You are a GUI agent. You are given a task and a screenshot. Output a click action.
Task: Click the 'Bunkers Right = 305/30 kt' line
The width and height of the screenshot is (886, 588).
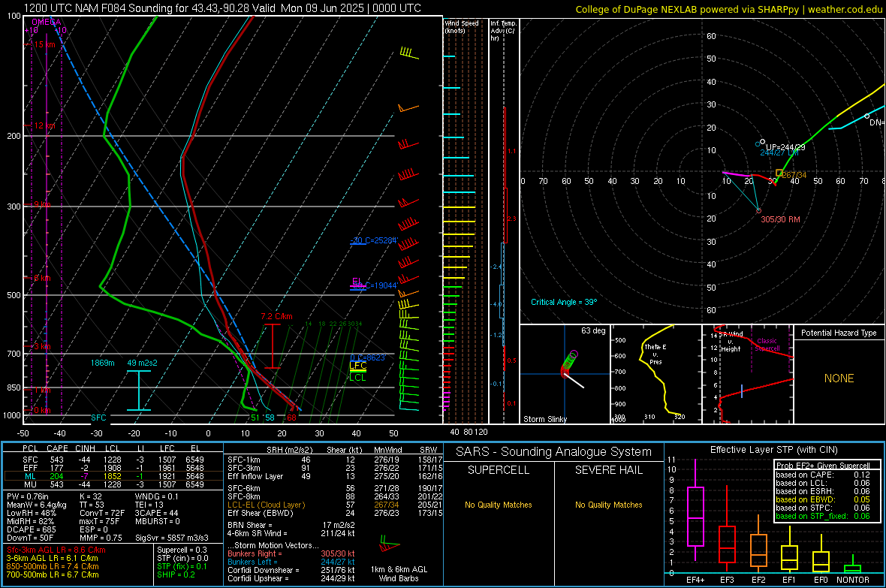point(291,553)
